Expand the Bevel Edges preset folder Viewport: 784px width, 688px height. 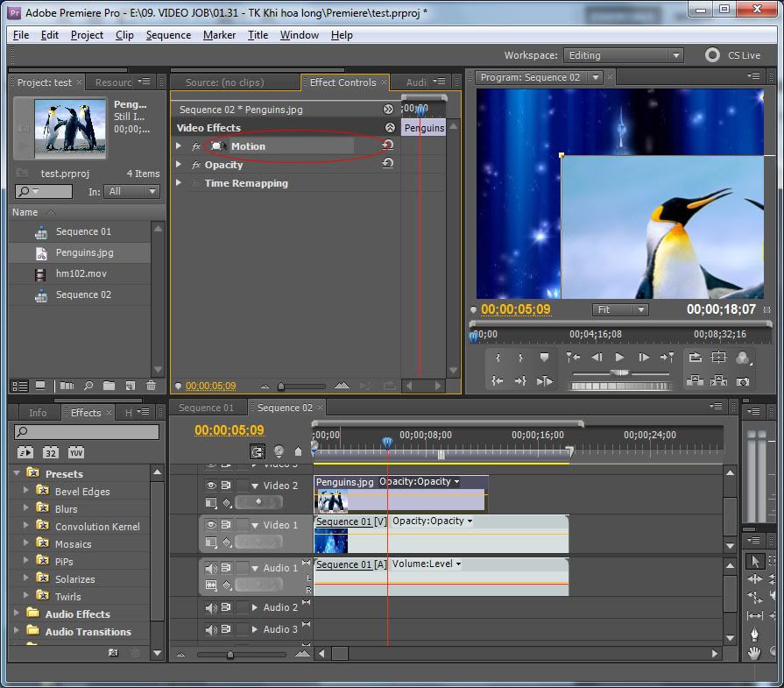pyautogui.click(x=26, y=490)
